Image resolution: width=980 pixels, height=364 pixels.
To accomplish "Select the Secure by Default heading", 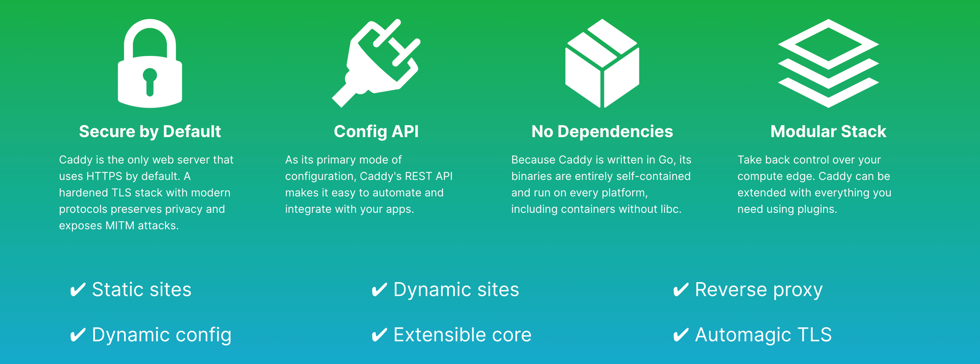I will (x=150, y=131).
